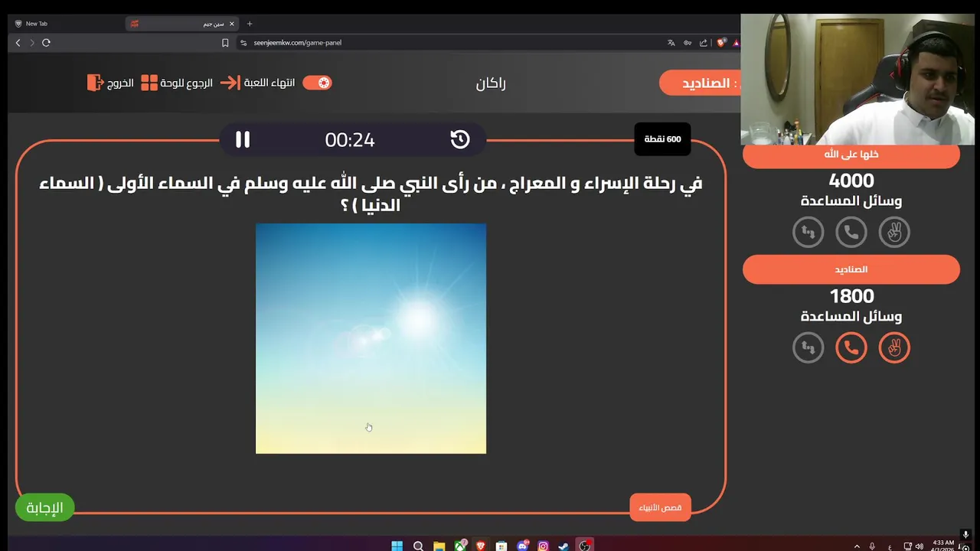Reveal the answer with الإجابة button
The image size is (980, 551).
[x=45, y=507]
